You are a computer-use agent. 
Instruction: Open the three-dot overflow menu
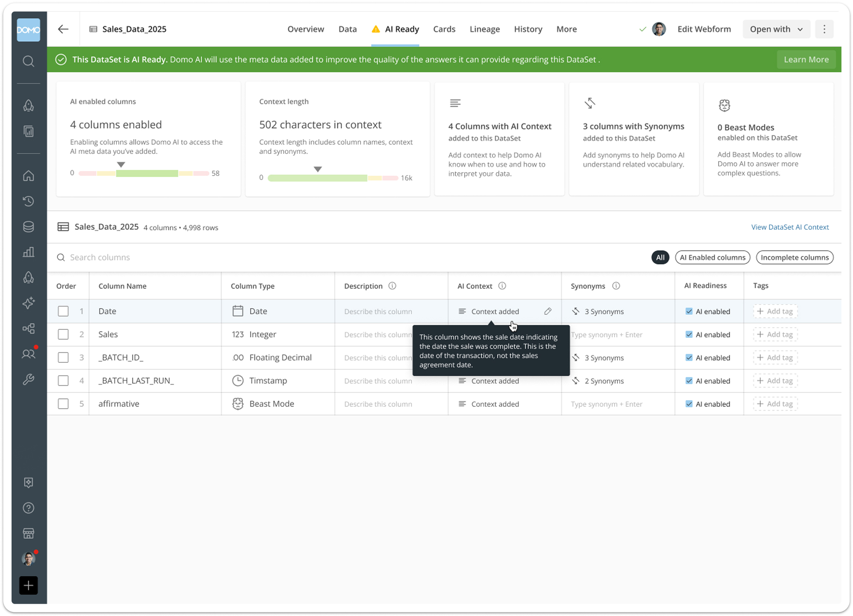click(824, 29)
